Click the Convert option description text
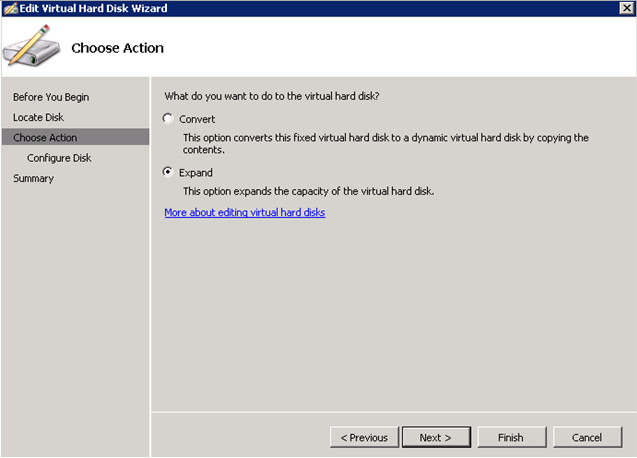637x458 pixels. coord(385,143)
